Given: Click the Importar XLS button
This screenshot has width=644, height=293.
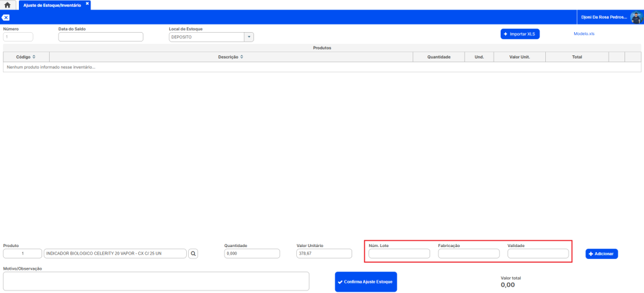Looking at the screenshot, I should pyautogui.click(x=520, y=33).
